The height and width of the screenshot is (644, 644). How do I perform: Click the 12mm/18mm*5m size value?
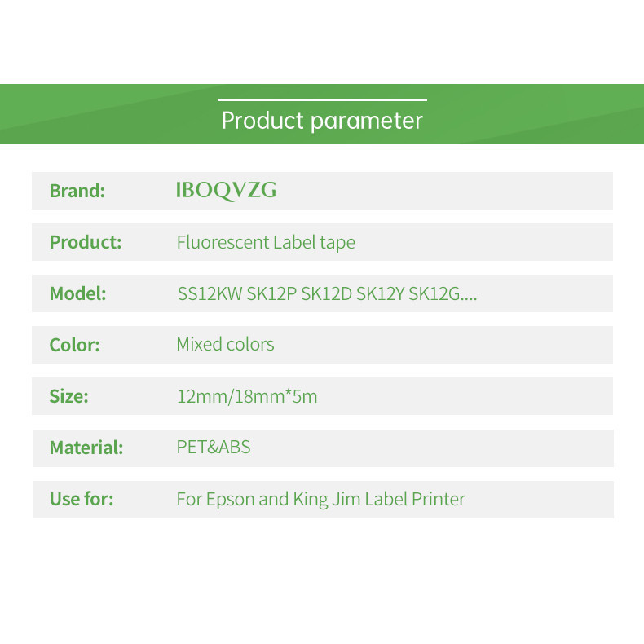(247, 397)
